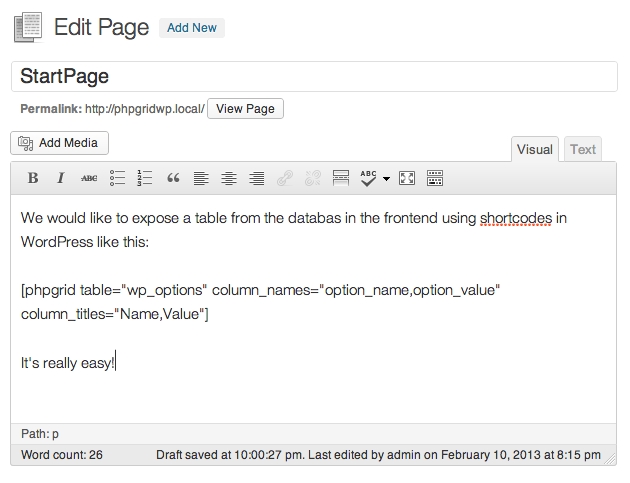
Task: Toggle the spellchecker
Action: click(x=368, y=179)
